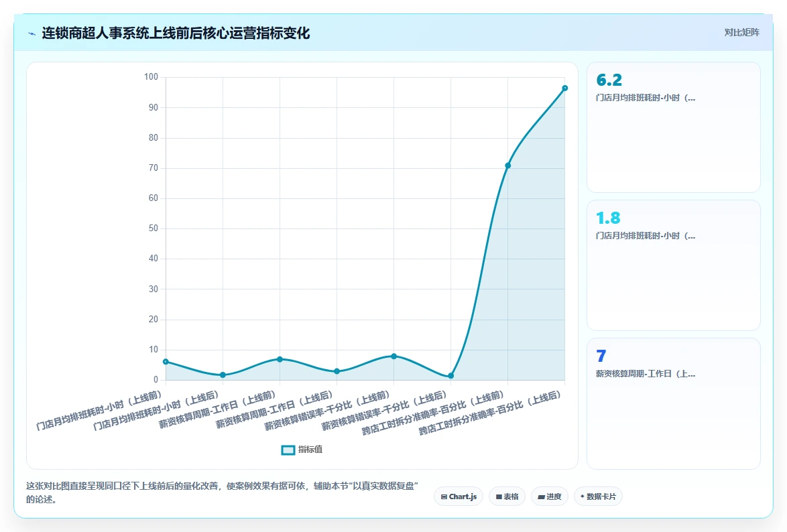Click data point for 薪资核算周期 上线后

click(x=337, y=371)
